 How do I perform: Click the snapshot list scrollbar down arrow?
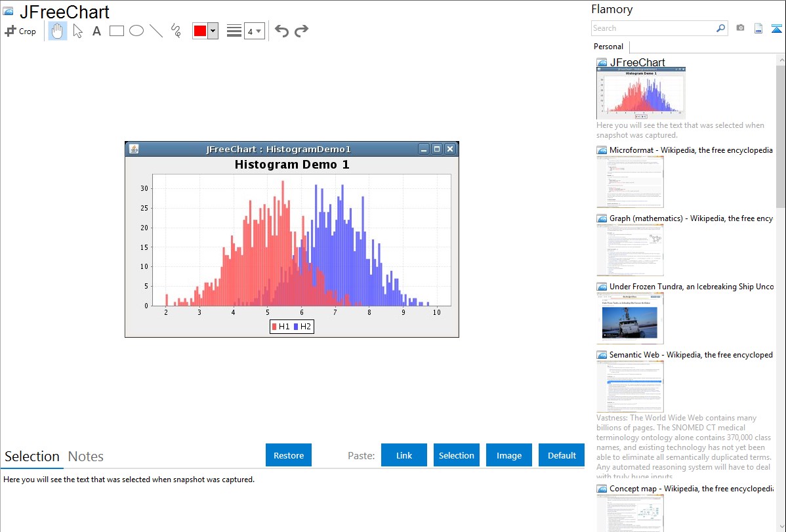click(x=781, y=527)
